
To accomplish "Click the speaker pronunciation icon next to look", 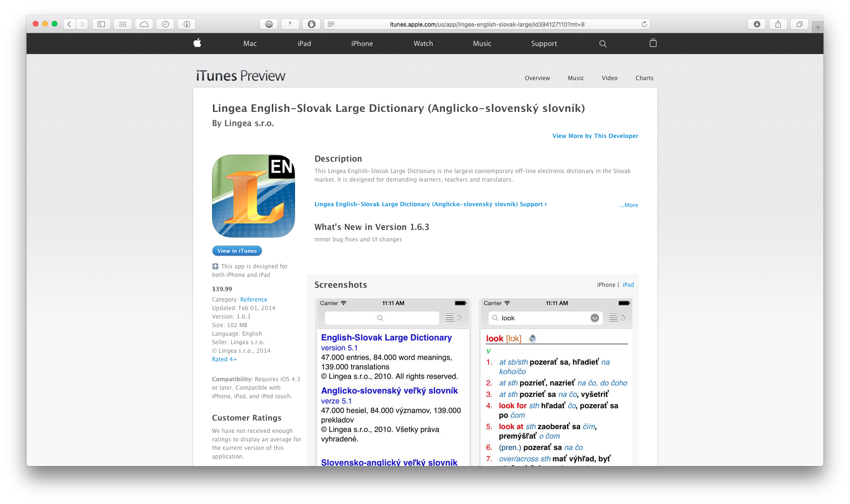I will coord(532,339).
